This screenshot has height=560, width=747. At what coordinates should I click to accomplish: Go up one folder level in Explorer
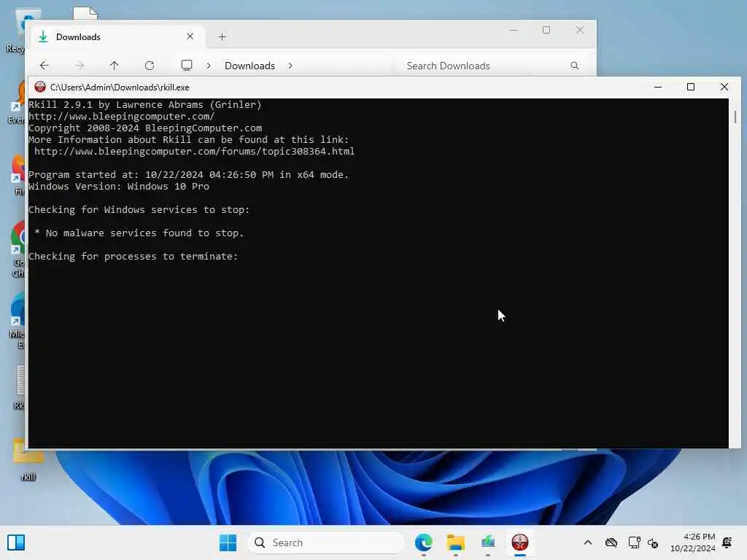point(115,66)
